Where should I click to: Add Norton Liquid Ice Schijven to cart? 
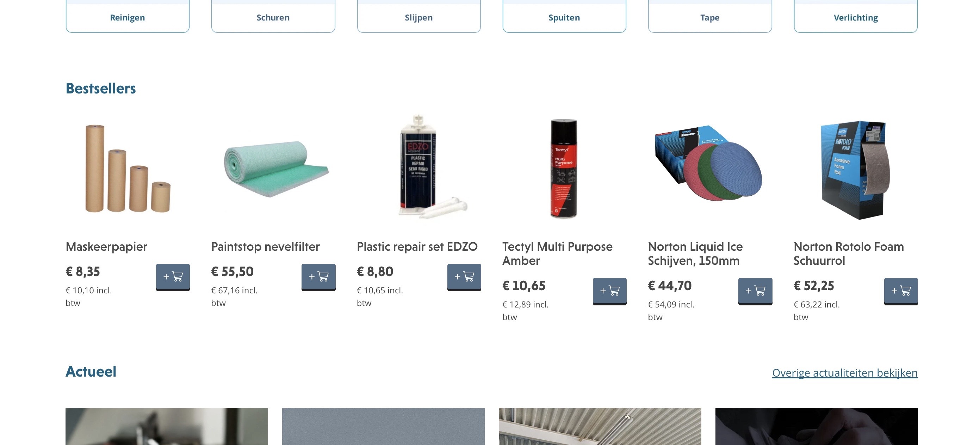tap(755, 291)
